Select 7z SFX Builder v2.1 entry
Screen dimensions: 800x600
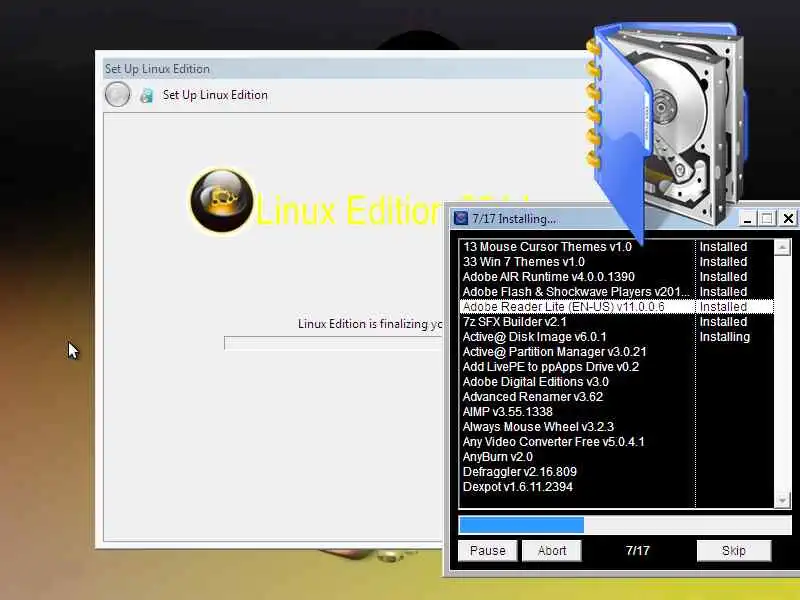(616, 322)
